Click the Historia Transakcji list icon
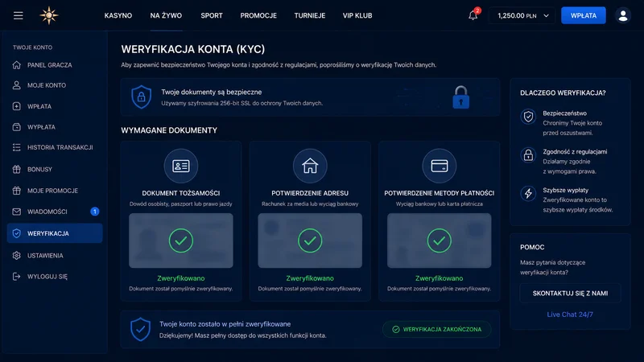644x362 pixels. coord(16,147)
